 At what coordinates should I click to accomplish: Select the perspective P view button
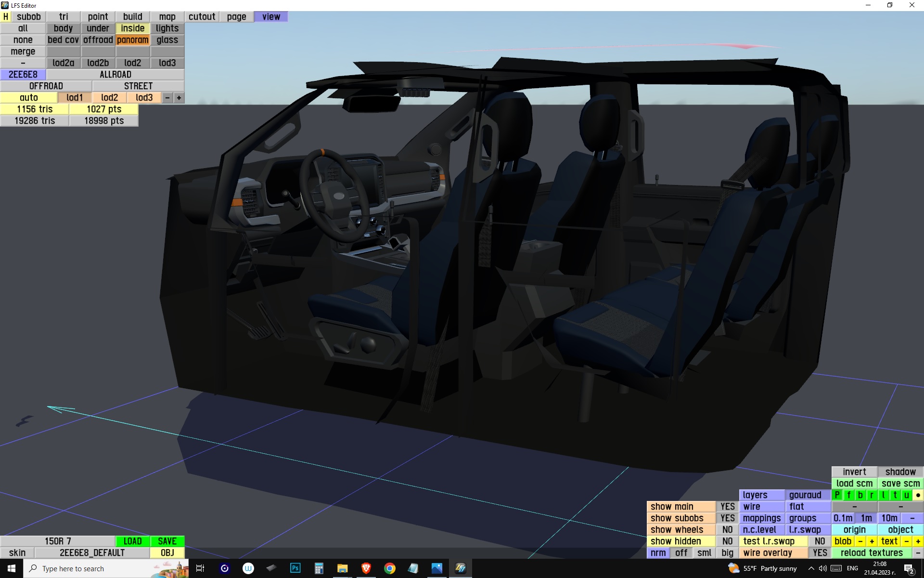(x=837, y=495)
